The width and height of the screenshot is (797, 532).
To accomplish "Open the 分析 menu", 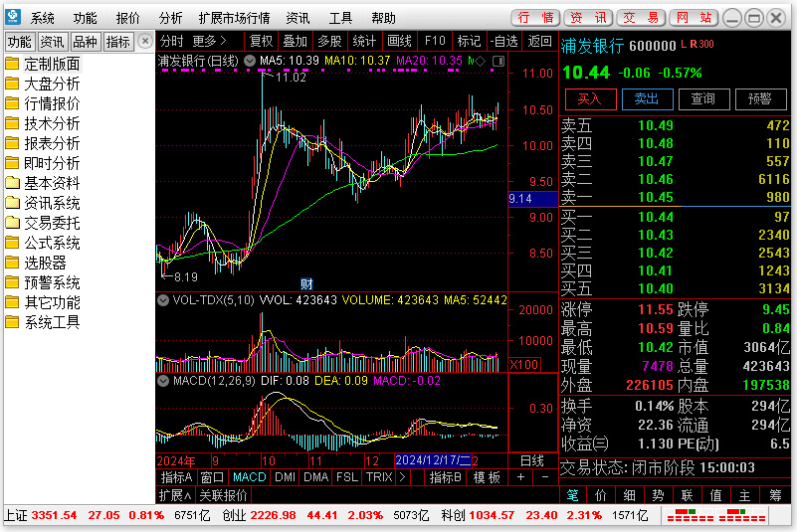I will (170, 18).
